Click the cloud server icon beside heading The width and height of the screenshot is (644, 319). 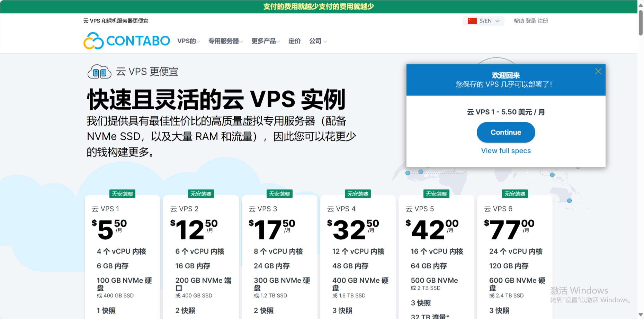point(99,72)
